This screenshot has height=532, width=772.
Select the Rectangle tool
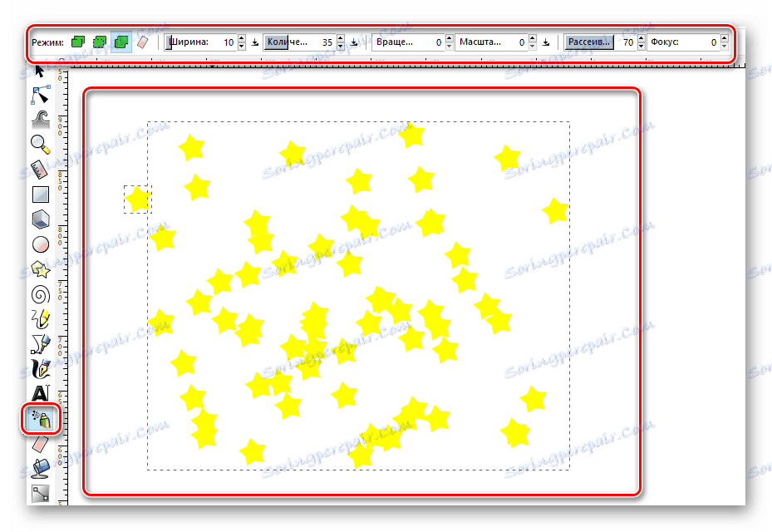tap(41, 194)
